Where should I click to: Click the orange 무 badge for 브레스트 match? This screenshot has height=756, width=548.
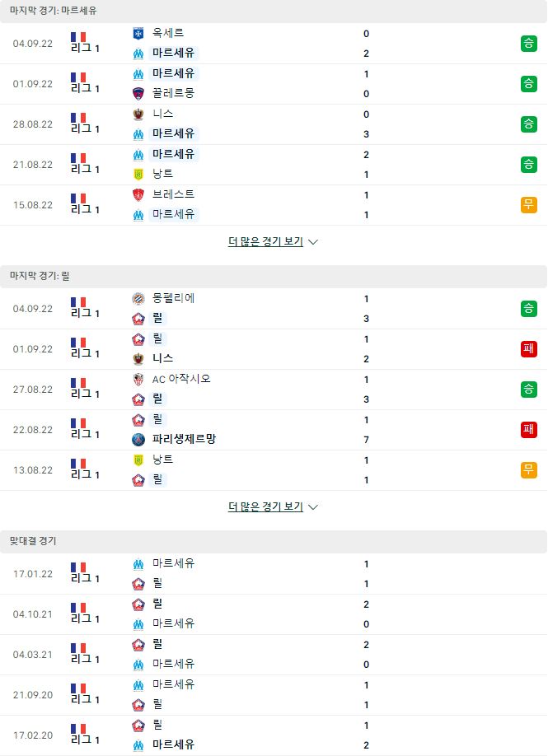coord(529,205)
